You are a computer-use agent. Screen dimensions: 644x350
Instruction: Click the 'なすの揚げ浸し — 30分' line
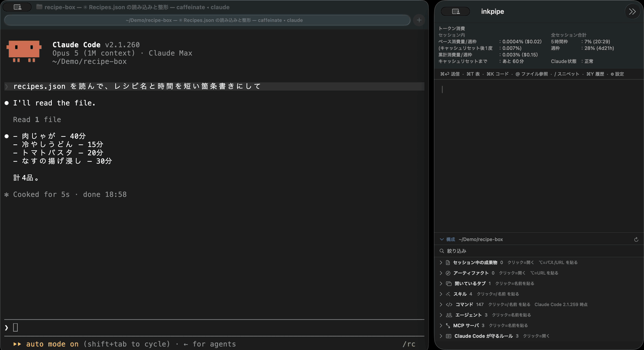[62, 161]
